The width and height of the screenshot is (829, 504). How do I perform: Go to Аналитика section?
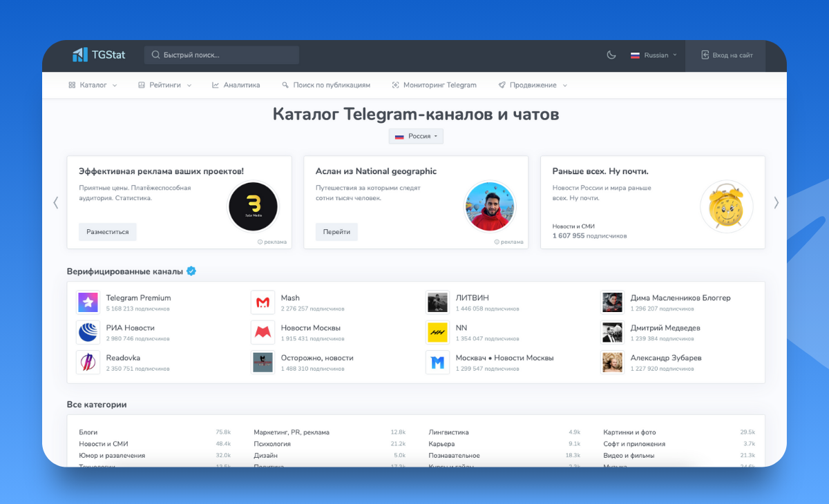coord(236,85)
